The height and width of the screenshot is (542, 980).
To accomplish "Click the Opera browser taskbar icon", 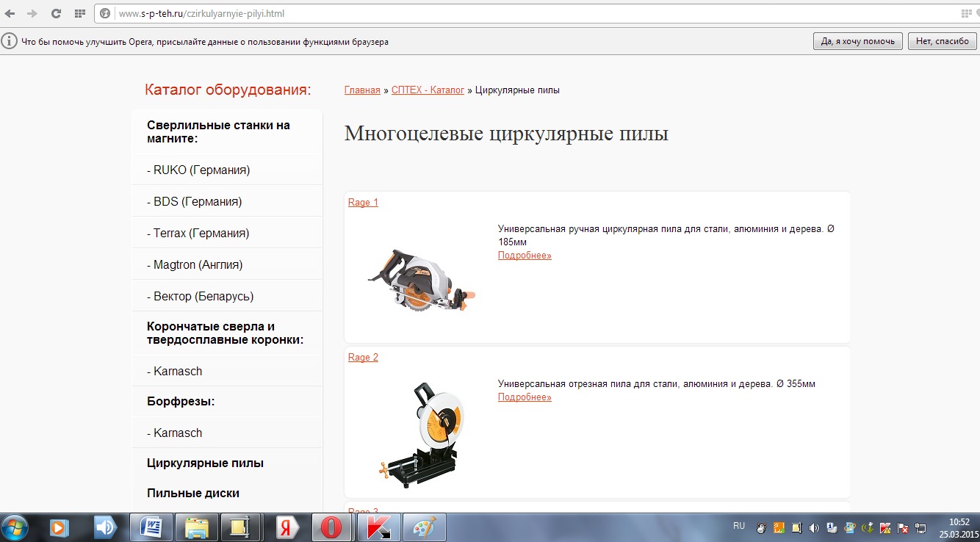I will (333, 527).
